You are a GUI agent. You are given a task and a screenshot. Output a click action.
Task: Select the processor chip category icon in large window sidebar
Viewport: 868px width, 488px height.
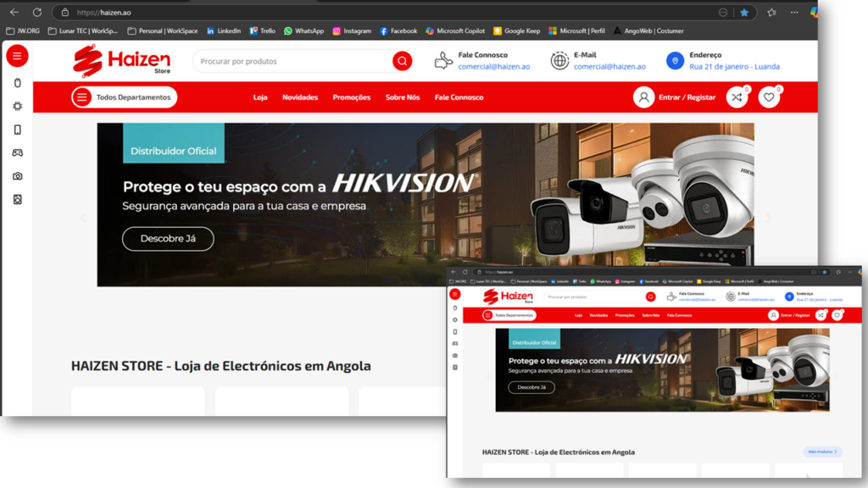click(18, 106)
